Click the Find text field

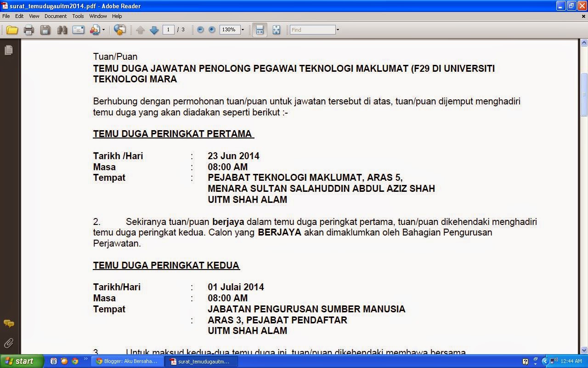click(x=312, y=30)
